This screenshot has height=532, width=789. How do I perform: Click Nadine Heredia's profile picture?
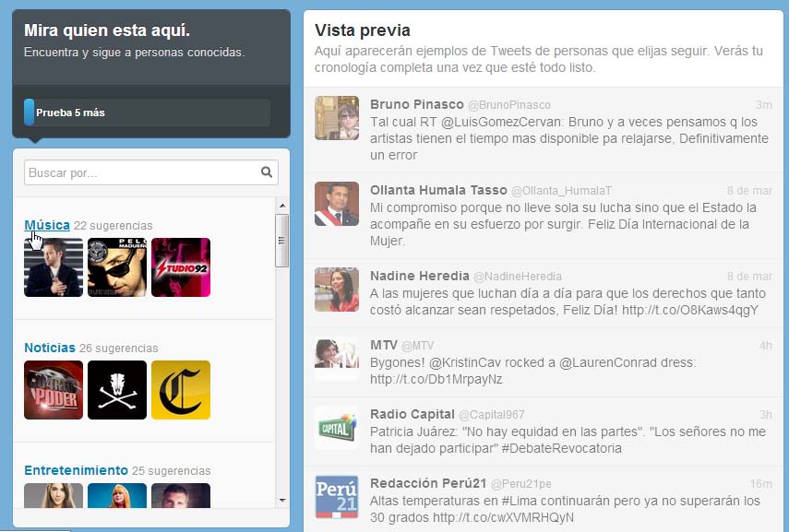(x=337, y=290)
